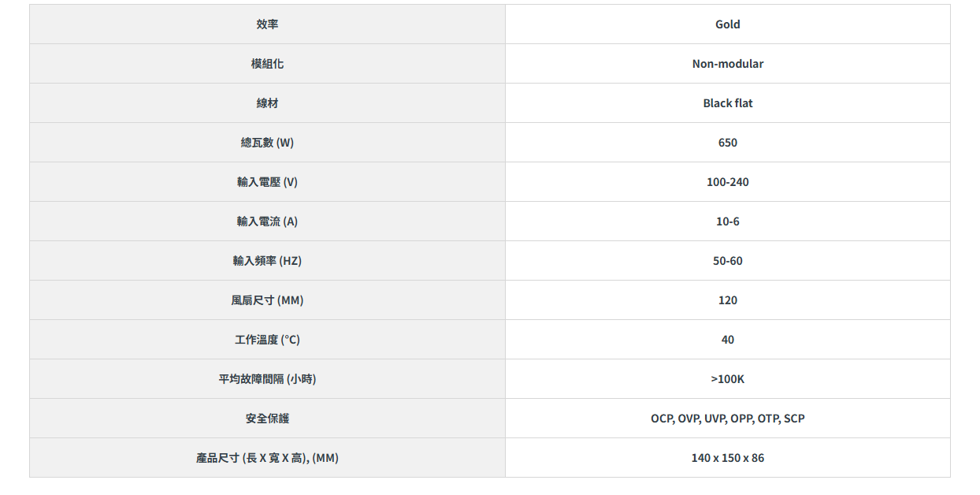
Task: Select the 140 x 150 x 86 dimensions
Action: click(727, 458)
